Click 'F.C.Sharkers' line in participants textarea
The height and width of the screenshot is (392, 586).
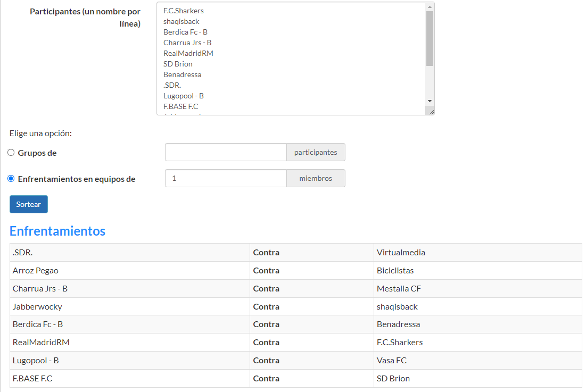point(184,11)
